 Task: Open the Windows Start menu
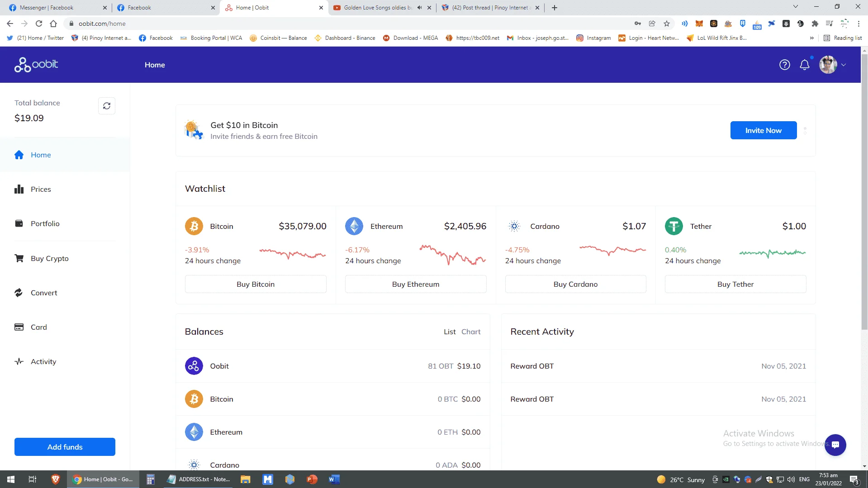click(x=11, y=479)
